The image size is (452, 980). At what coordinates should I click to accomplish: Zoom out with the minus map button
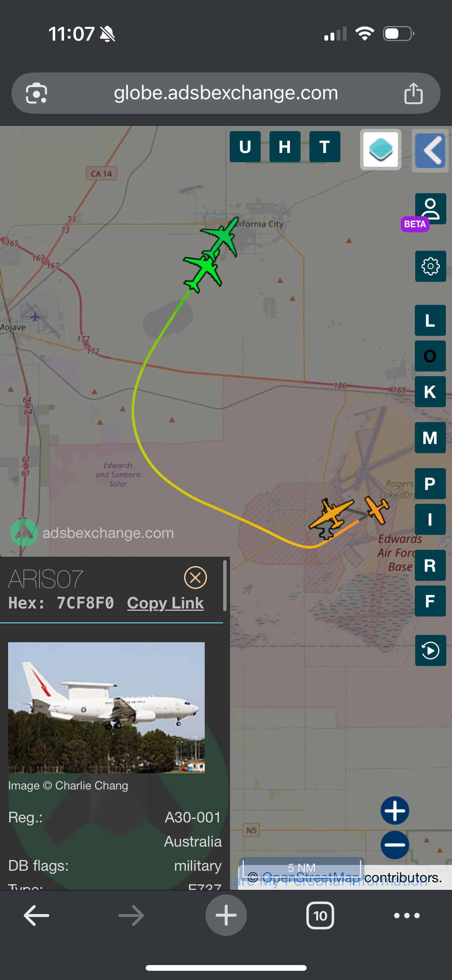[x=395, y=845]
